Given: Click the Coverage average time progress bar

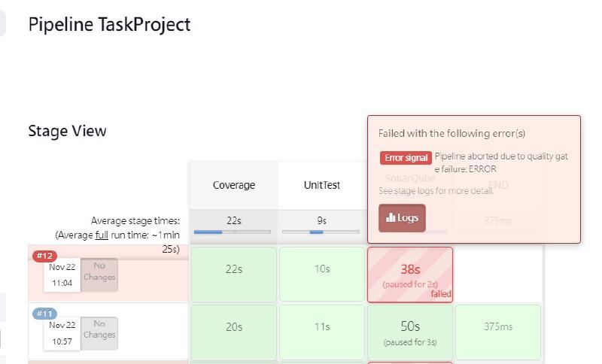Looking at the screenshot, I should coord(233,232).
